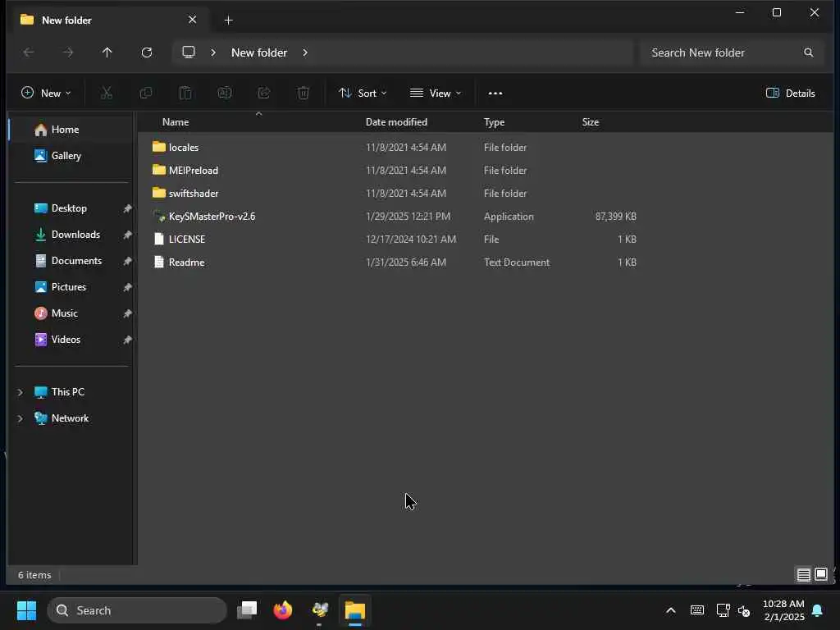Switch to details list view icon in status bar
This screenshot has width=840, height=630.
click(803, 575)
